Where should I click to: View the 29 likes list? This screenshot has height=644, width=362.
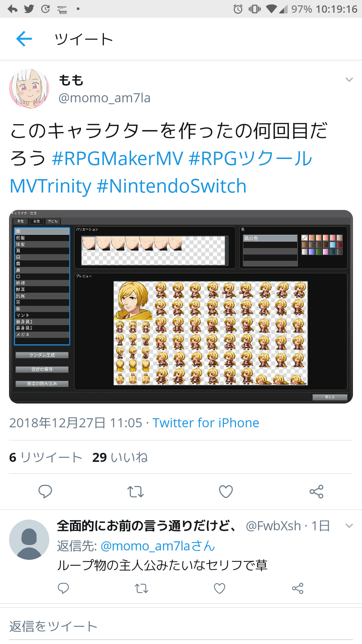[x=120, y=458]
